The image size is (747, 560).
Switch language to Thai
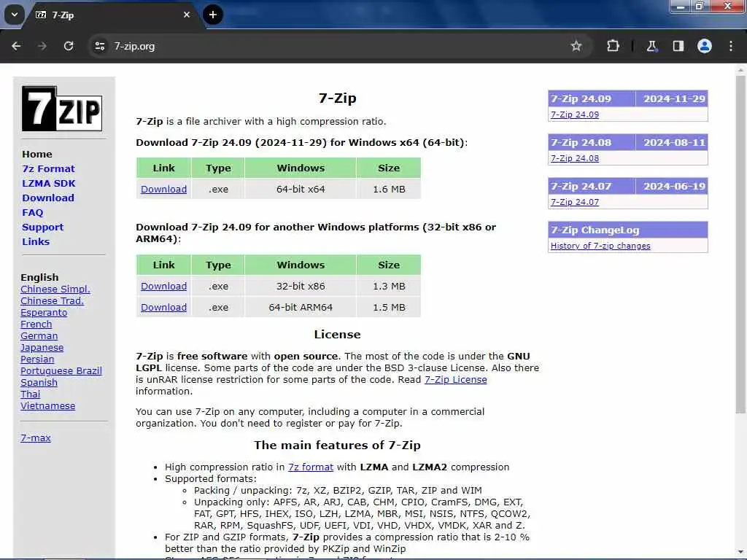(x=31, y=394)
